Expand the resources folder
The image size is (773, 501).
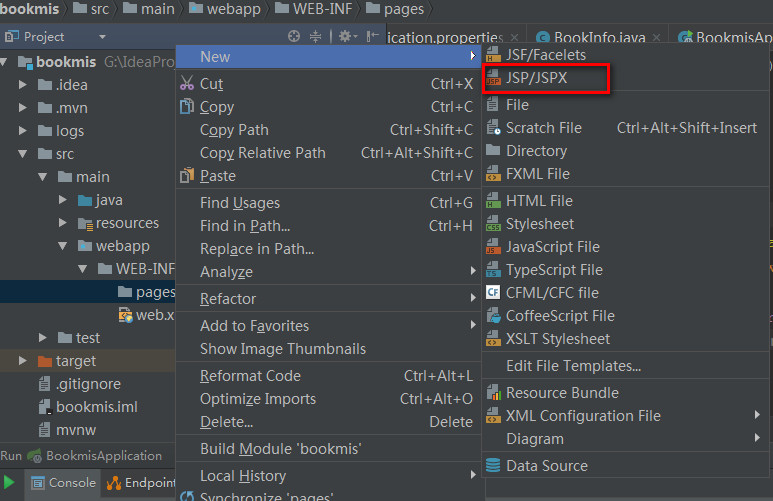point(62,222)
